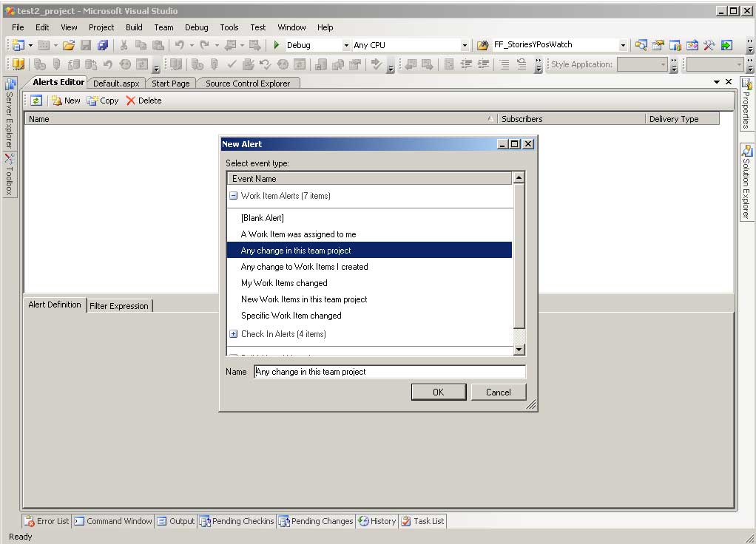This screenshot has height=544, width=756.
Task: Open the Solution Explorer side panel
Action: (x=746, y=182)
